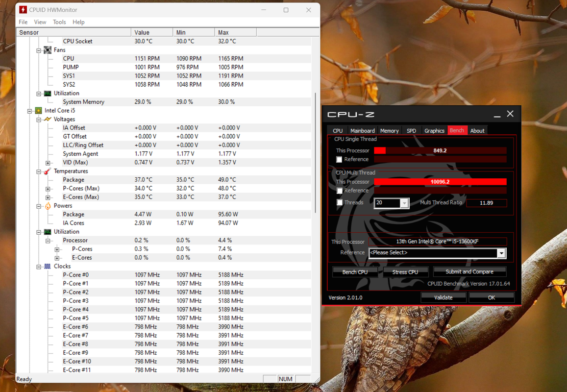This screenshot has width=567, height=392.
Task: Click the This Processor name field
Action: coord(438,242)
